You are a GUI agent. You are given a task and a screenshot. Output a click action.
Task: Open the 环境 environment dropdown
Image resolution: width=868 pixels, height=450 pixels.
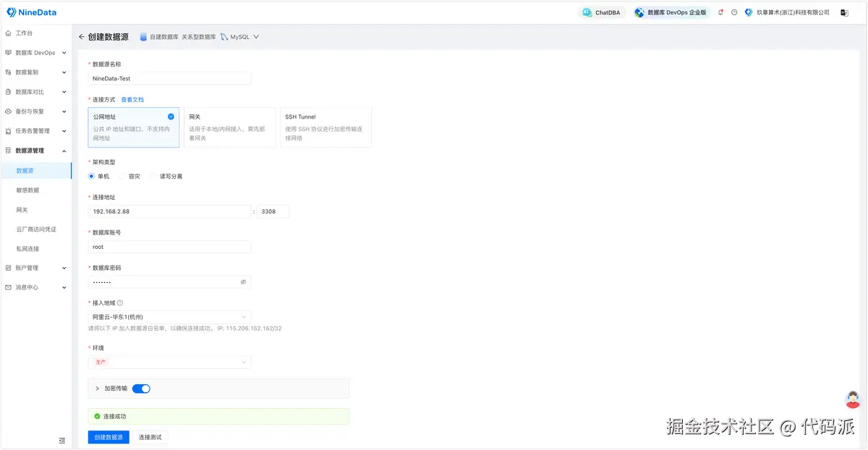[169, 362]
